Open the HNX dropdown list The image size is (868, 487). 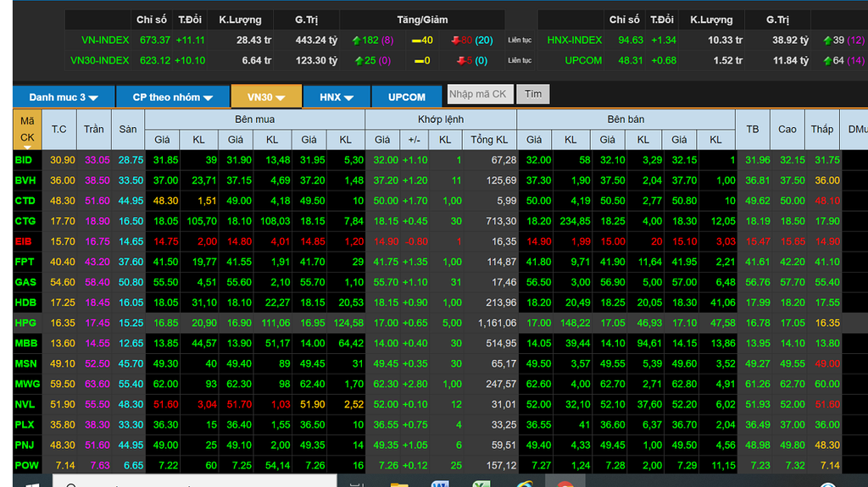click(x=337, y=97)
